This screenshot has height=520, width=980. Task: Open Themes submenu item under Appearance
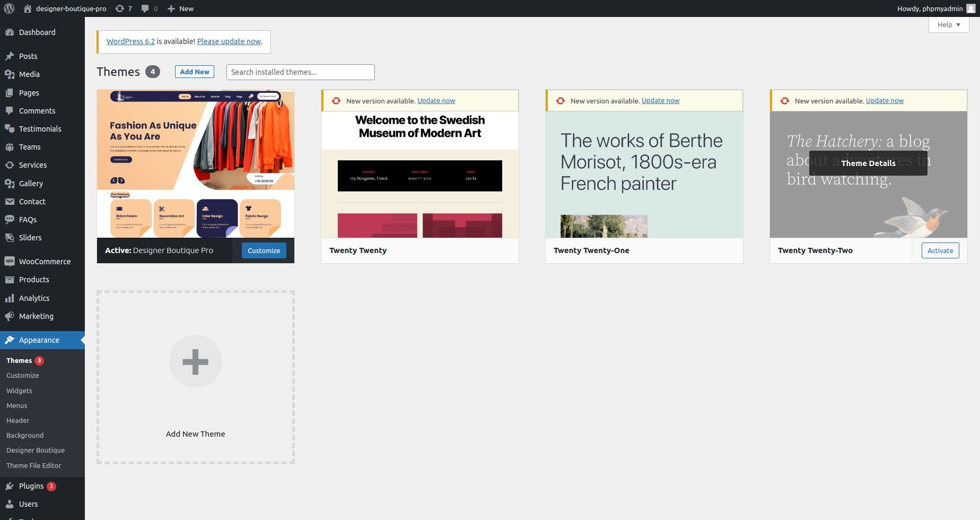click(x=19, y=360)
